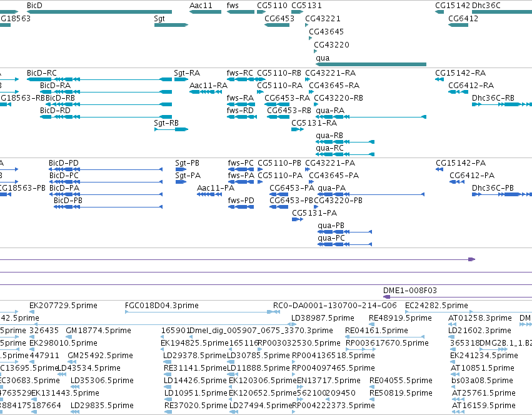
Task: Click the LD35306.5prime EST label
Action: [x=102, y=381]
